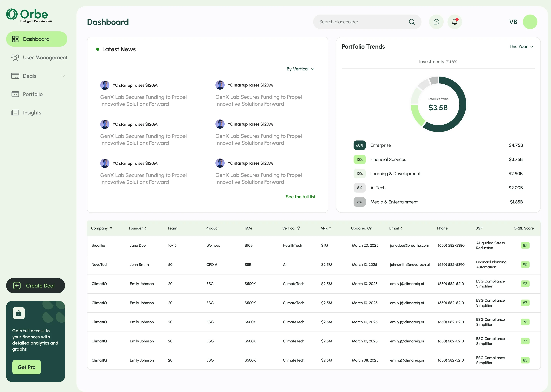Open the Portfolio menu item
Screen dimensions: 551x392
(x=27, y=94)
